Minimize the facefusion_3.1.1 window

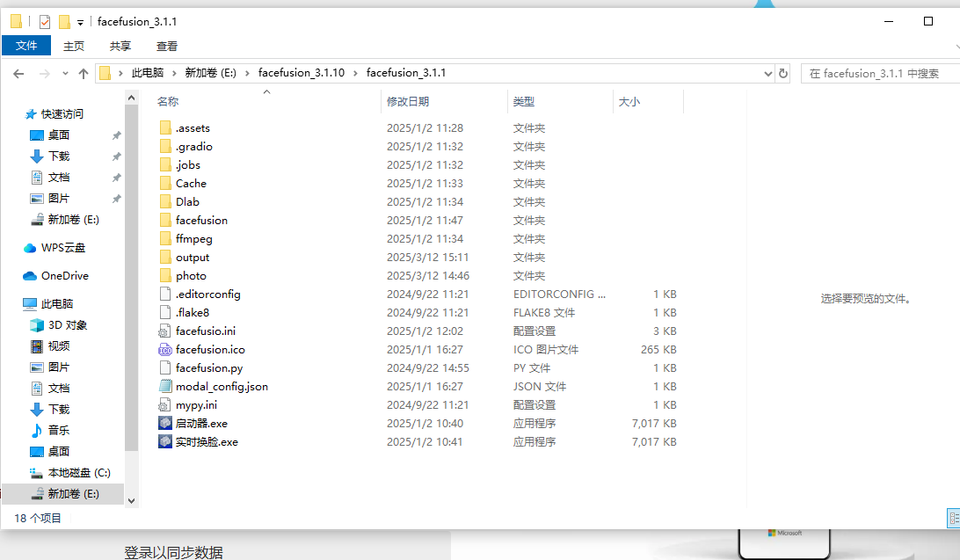pyautogui.click(x=889, y=21)
